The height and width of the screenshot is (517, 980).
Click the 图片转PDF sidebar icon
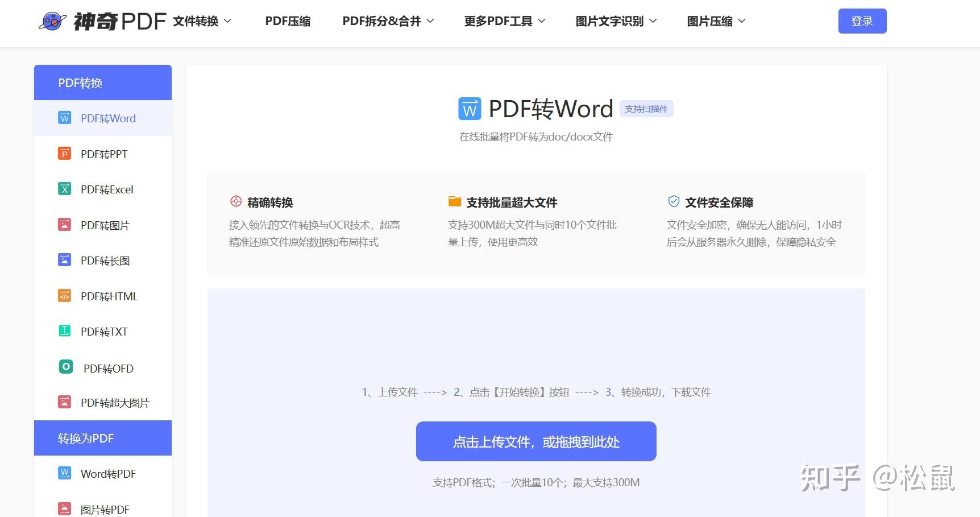65,509
